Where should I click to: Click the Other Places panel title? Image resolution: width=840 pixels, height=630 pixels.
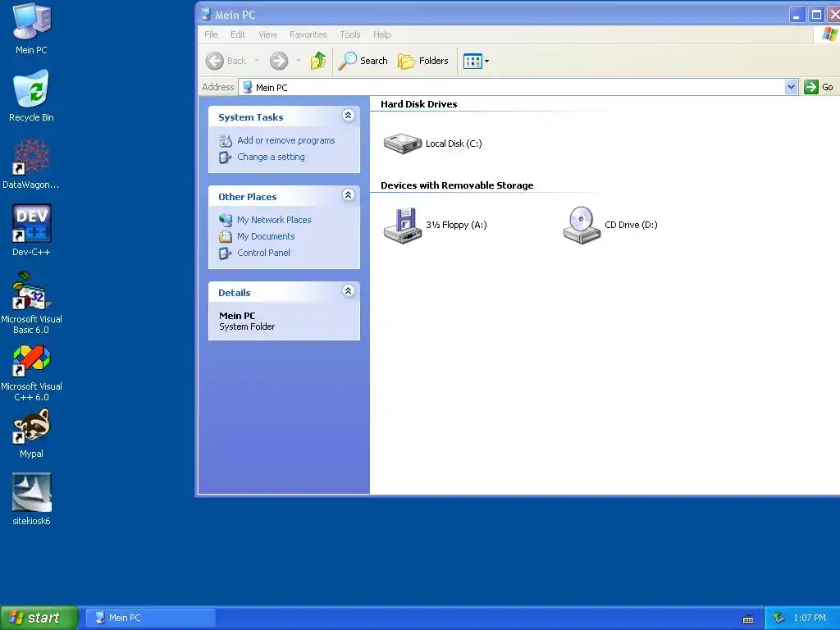click(x=248, y=197)
